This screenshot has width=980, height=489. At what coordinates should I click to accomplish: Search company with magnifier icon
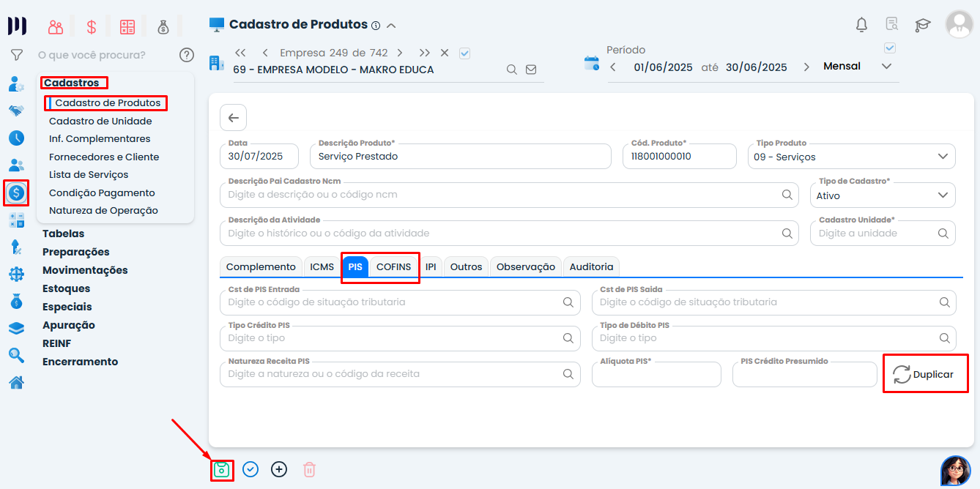512,70
